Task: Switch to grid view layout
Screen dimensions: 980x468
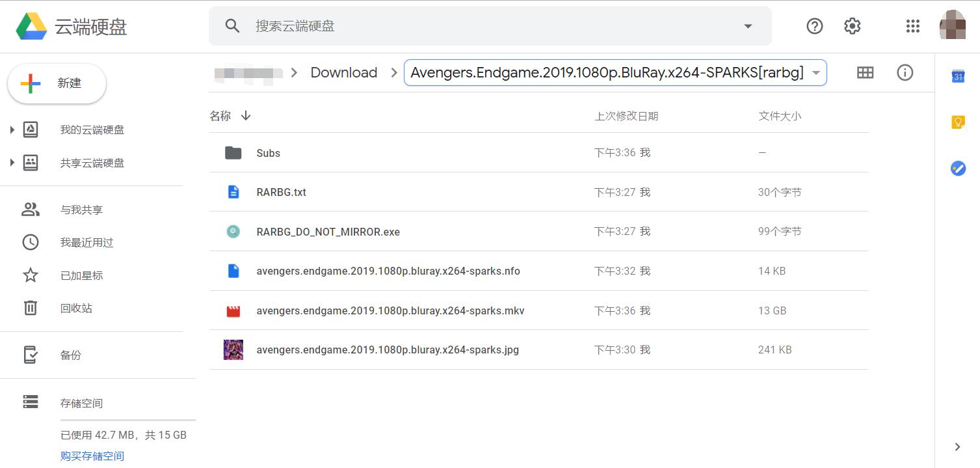Action: tap(865, 72)
